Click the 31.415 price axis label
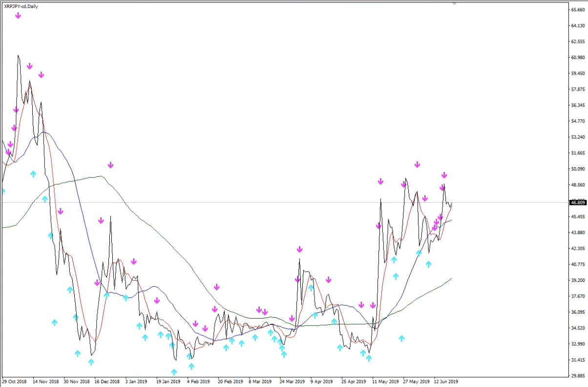The height and width of the screenshot is (387, 588). 578,360
